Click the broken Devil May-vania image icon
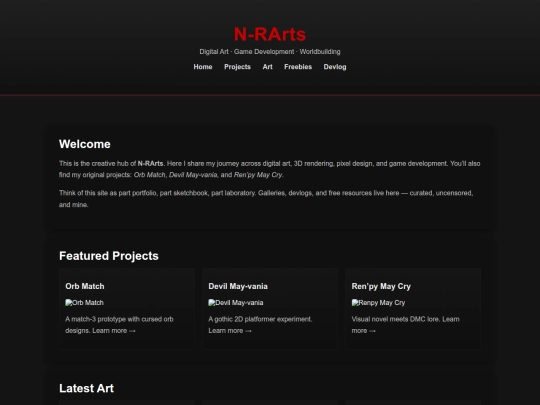The image size is (540, 405). [212, 302]
